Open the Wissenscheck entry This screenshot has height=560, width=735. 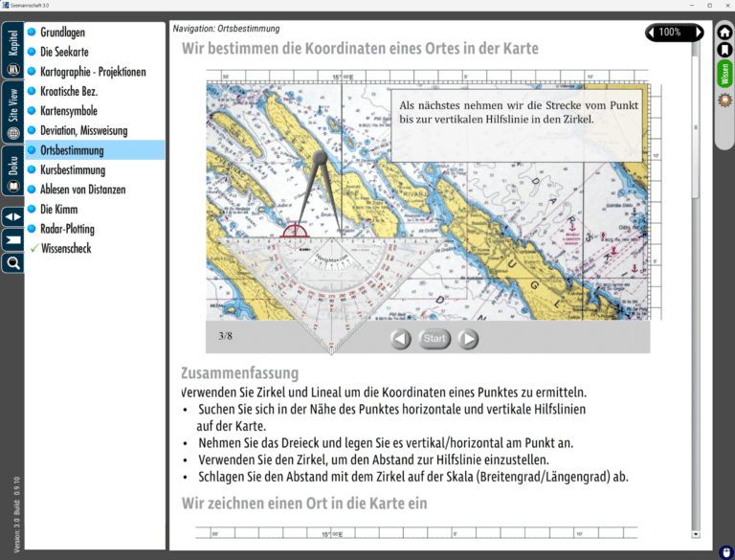coord(95,249)
